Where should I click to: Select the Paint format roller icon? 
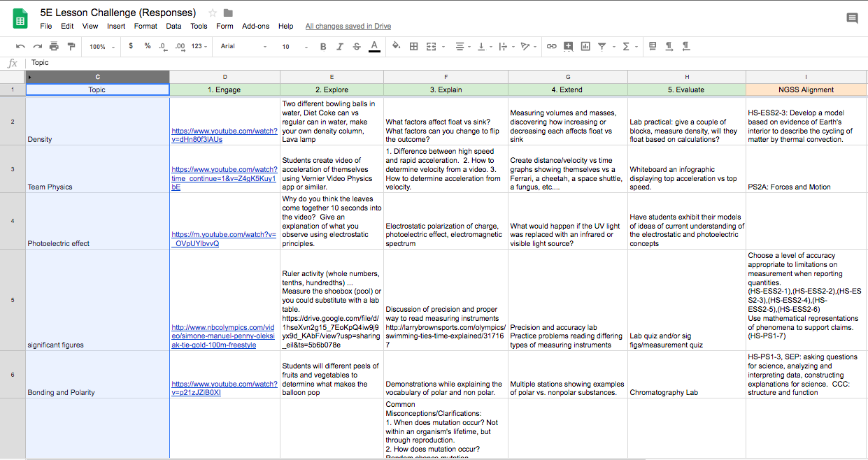click(71, 46)
